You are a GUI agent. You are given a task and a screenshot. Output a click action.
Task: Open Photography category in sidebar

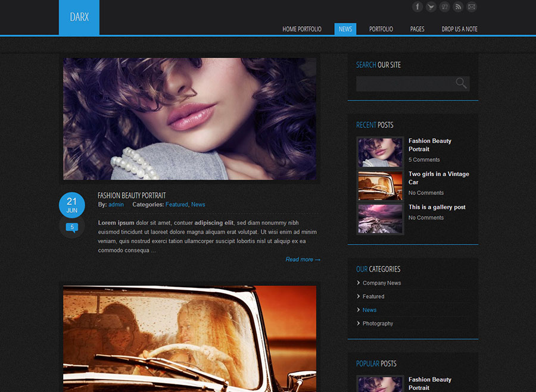(x=378, y=324)
